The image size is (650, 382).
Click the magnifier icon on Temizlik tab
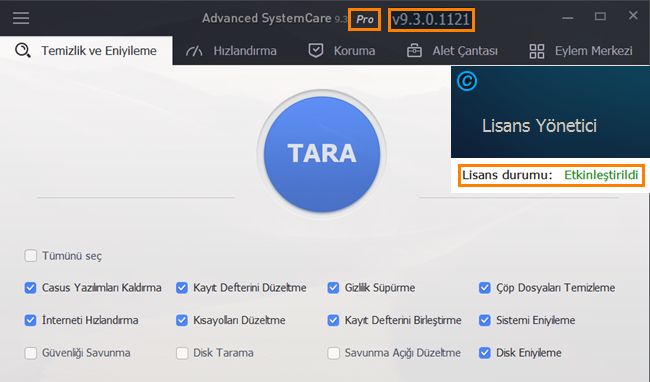[23, 51]
